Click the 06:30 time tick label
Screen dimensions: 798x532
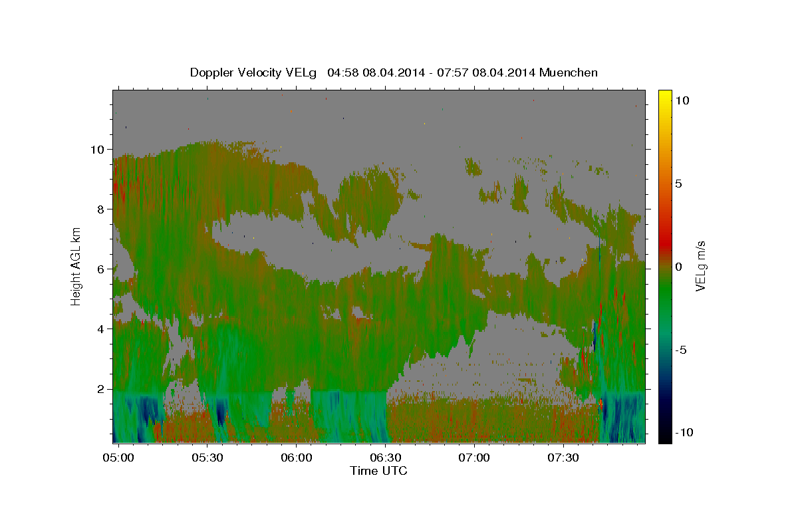tap(385, 458)
